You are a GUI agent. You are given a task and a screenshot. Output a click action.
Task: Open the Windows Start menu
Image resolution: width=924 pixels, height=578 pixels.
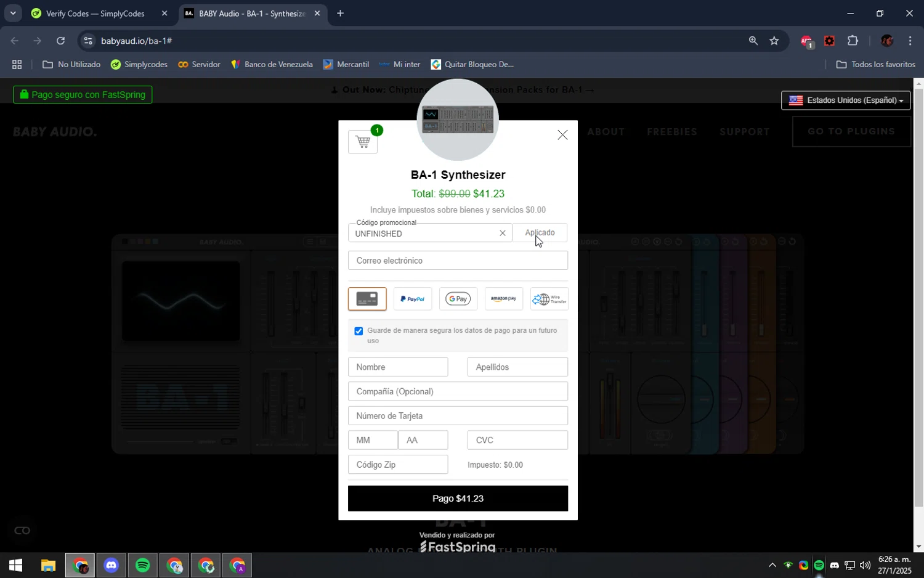[15, 565]
